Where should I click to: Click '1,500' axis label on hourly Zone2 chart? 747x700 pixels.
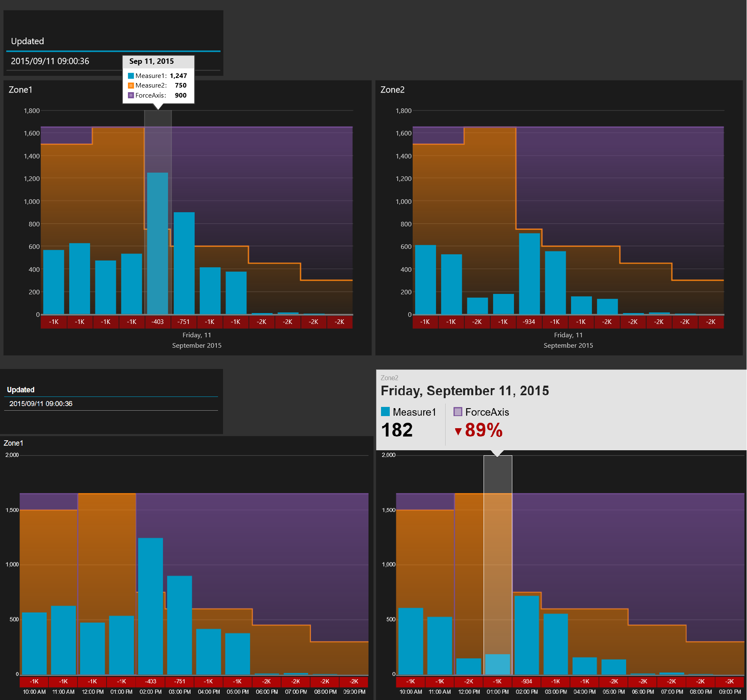(x=389, y=510)
